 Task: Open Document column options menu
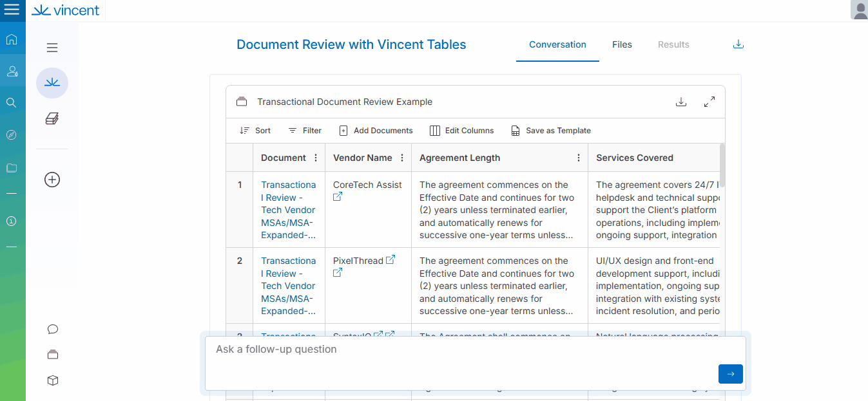316,158
